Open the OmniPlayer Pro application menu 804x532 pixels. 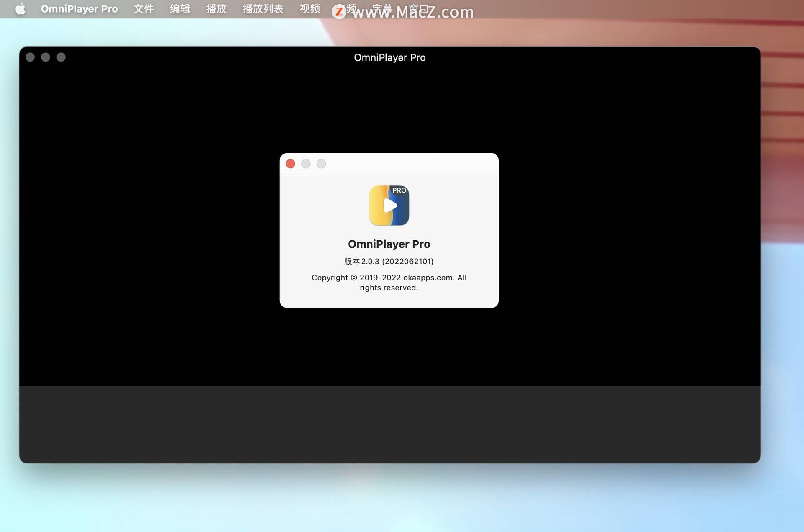[79, 9]
